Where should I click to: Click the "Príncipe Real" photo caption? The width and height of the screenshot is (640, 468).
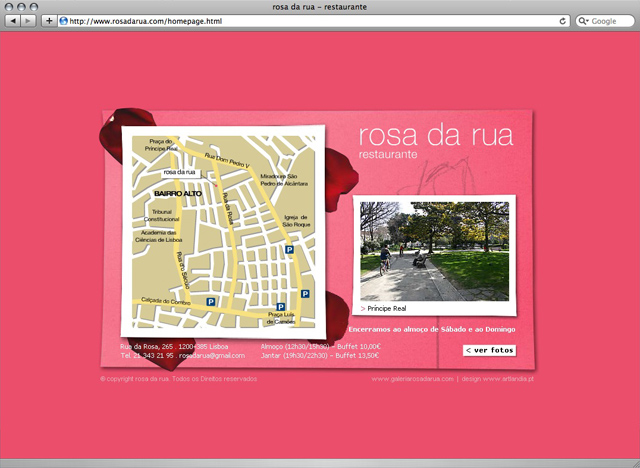point(387,308)
